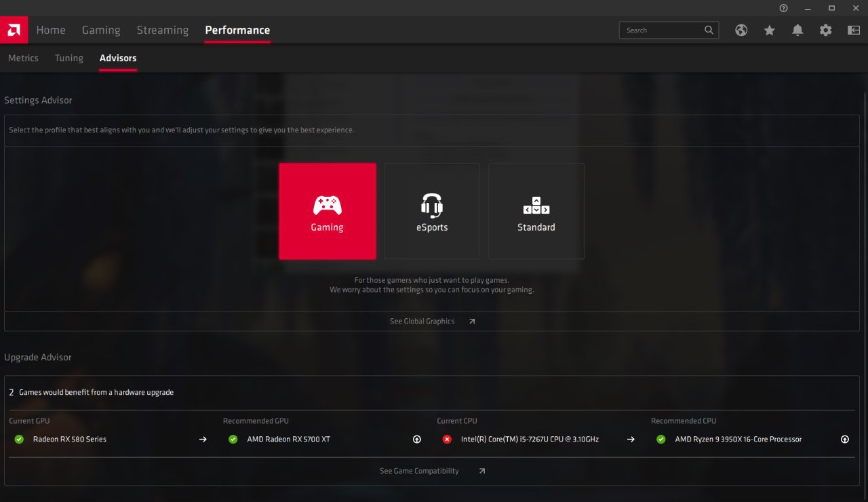
Task: Select the Gaming profile tile
Action: point(327,211)
